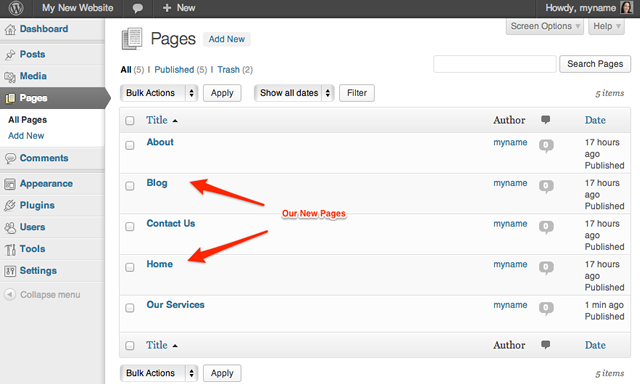Open the Contact Us page link
The height and width of the screenshot is (384, 640).
(x=171, y=223)
